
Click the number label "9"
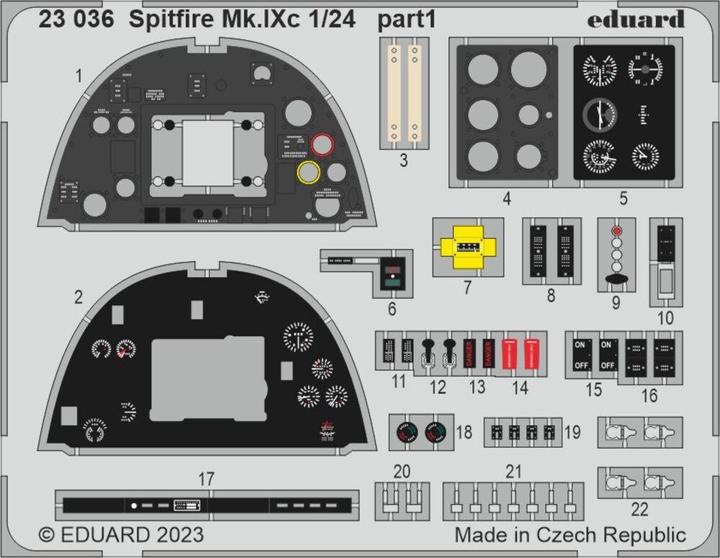[x=616, y=303]
